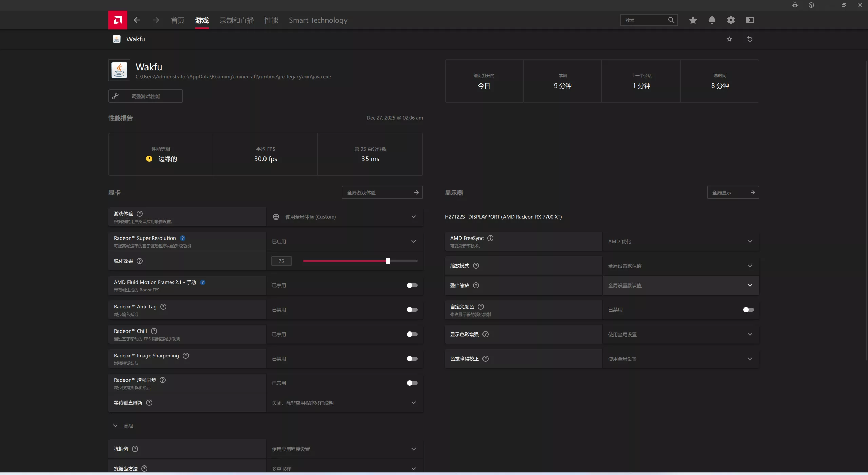Enable Radeon Anti-Lag toggle
The width and height of the screenshot is (868, 475).
[412, 310]
